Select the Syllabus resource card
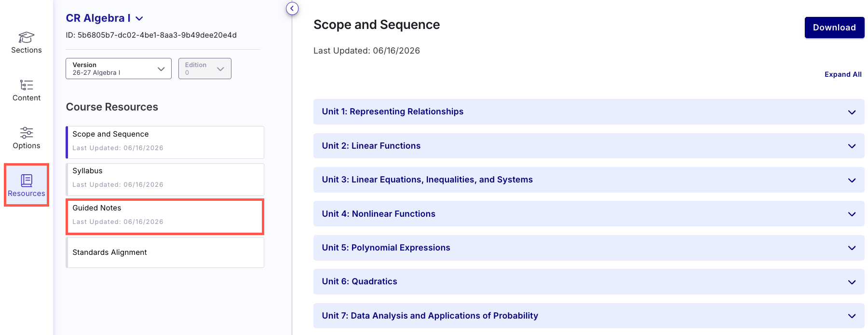 [x=165, y=180]
